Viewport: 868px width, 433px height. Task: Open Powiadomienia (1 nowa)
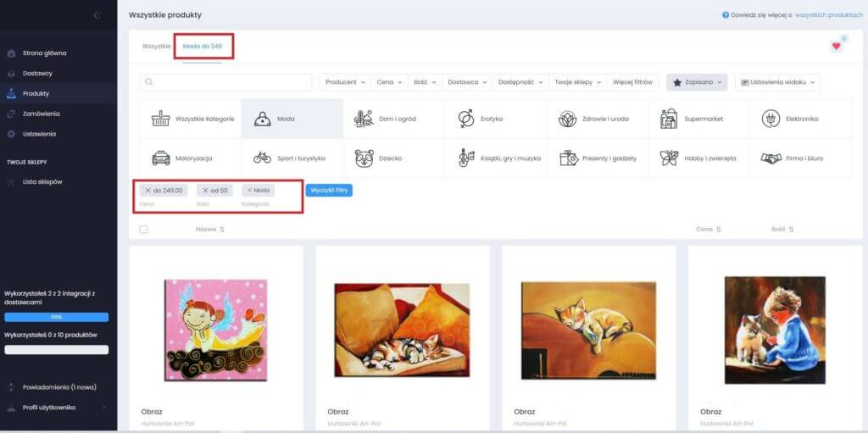59,387
